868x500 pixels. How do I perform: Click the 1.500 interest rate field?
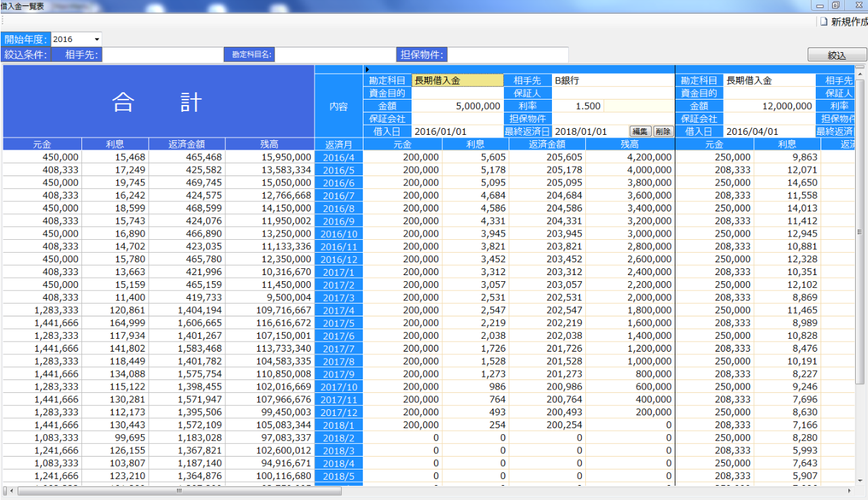coord(577,106)
